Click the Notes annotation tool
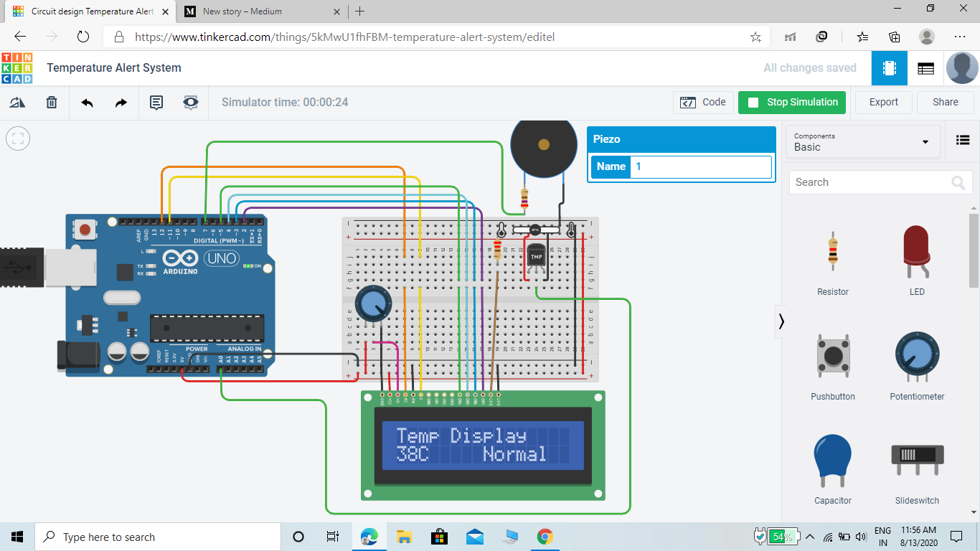This screenshot has width=980, height=551. tap(156, 102)
